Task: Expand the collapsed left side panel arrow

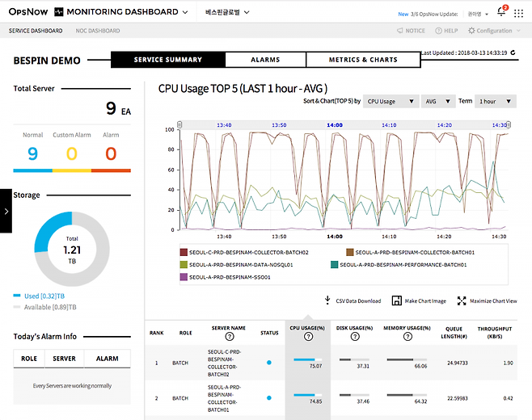Action: (6, 211)
